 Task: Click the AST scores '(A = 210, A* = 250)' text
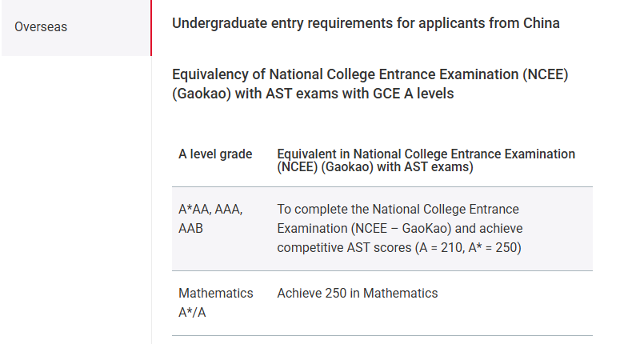pyautogui.click(x=468, y=248)
